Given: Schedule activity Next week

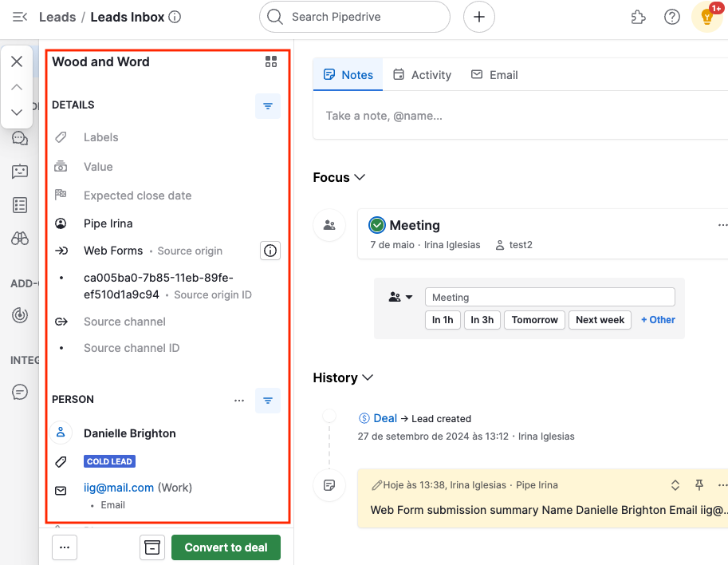Looking at the screenshot, I should (600, 320).
